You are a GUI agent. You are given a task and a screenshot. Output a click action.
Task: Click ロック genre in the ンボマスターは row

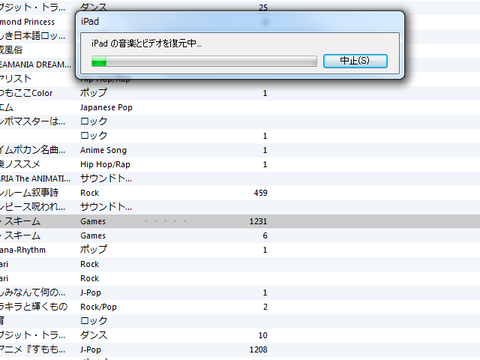click(x=94, y=122)
